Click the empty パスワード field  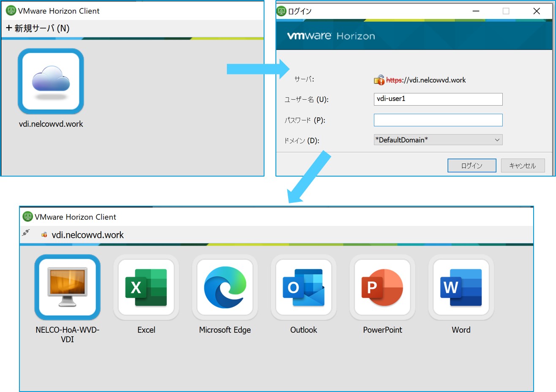[438, 120]
